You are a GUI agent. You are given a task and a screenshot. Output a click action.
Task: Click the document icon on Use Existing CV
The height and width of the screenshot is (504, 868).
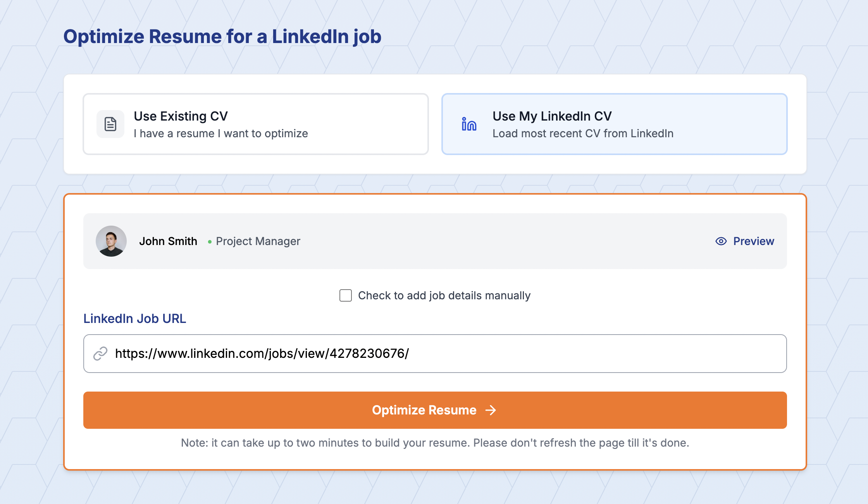coord(110,124)
